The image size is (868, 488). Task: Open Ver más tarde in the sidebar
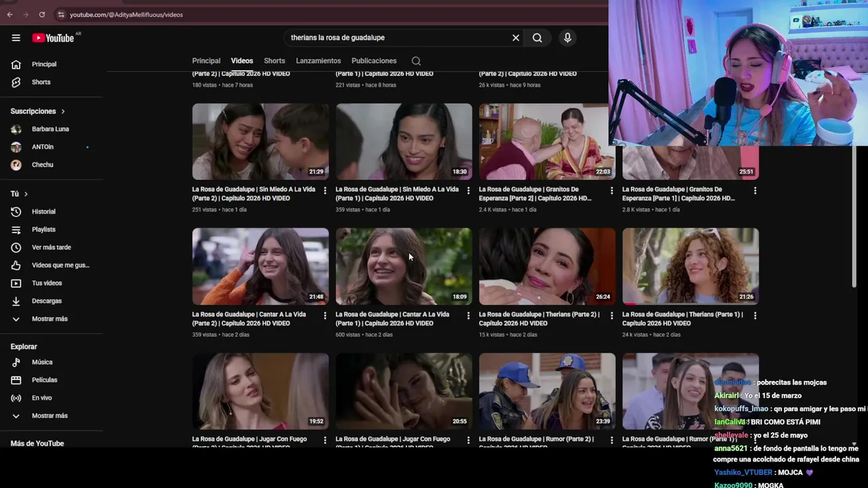[x=52, y=247]
